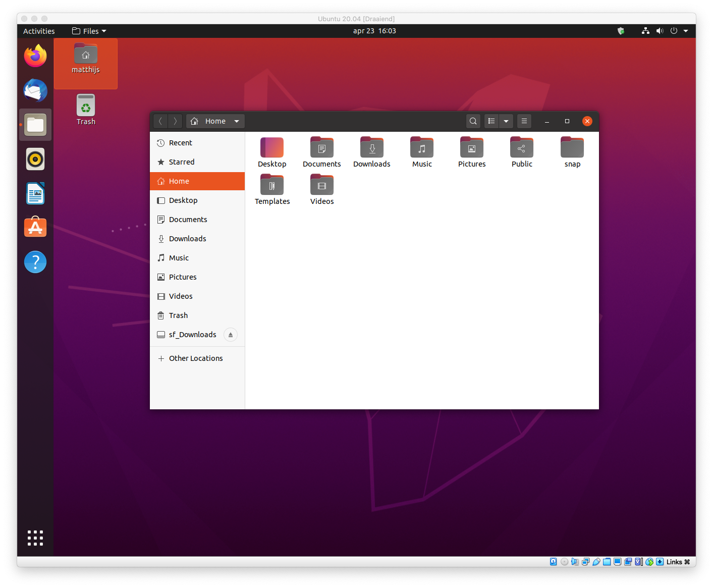
Task: Open Show Applications grid in dock
Action: [35, 538]
